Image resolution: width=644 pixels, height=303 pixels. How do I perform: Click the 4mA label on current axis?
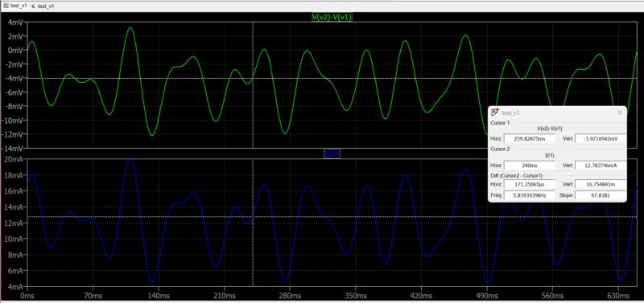pyautogui.click(x=16, y=286)
